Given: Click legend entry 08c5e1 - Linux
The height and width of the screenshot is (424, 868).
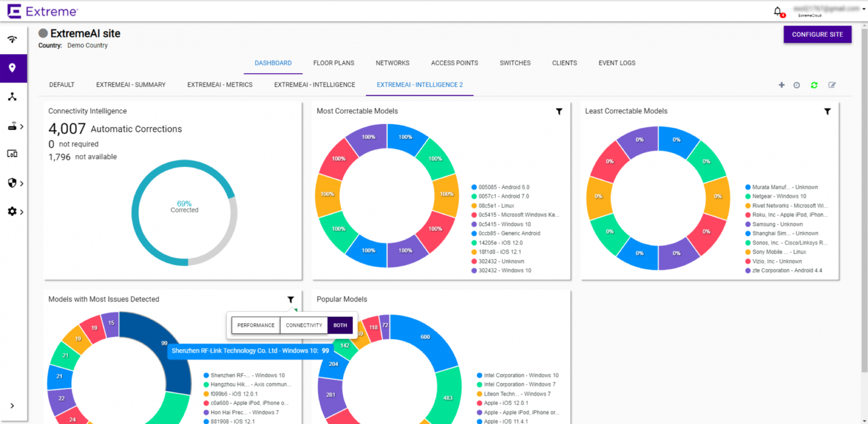Looking at the screenshot, I should point(493,205).
